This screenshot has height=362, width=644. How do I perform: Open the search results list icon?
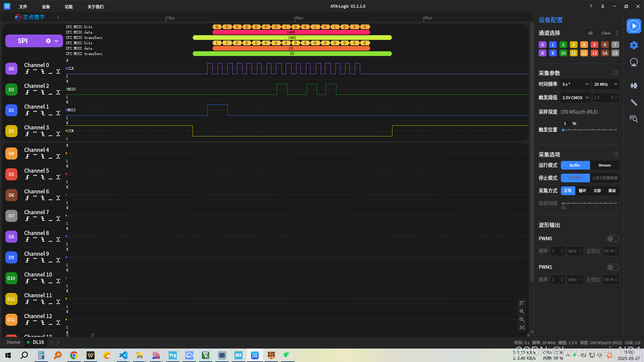[x=634, y=119]
